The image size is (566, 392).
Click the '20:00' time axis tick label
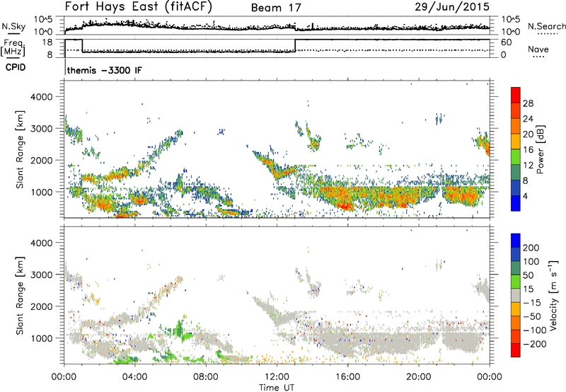coord(418,377)
